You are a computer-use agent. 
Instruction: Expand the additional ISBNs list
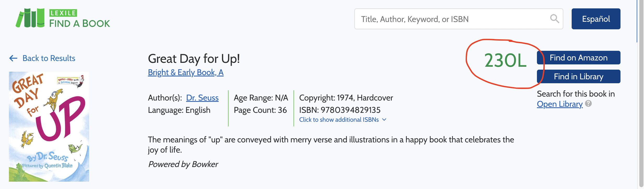[x=339, y=120]
